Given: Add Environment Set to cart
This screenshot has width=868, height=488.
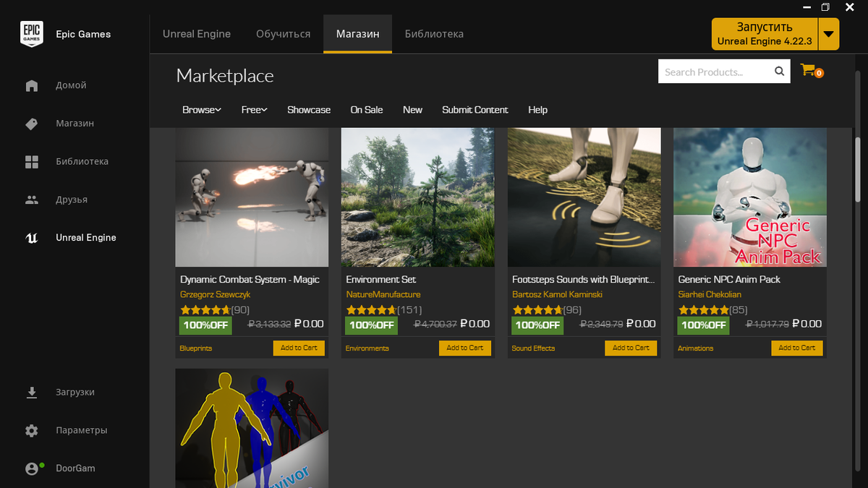Looking at the screenshot, I should (x=465, y=348).
